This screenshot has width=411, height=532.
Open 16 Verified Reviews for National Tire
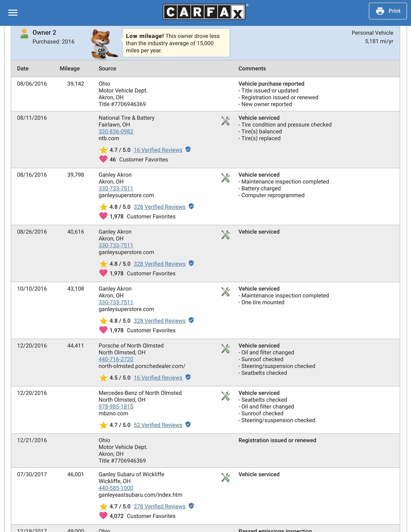point(158,150)
